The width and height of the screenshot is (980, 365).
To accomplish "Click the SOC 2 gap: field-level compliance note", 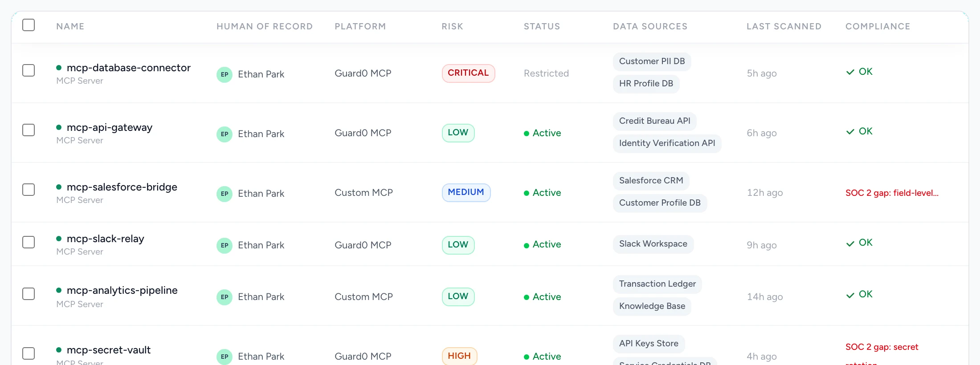I will coord(892,193).
